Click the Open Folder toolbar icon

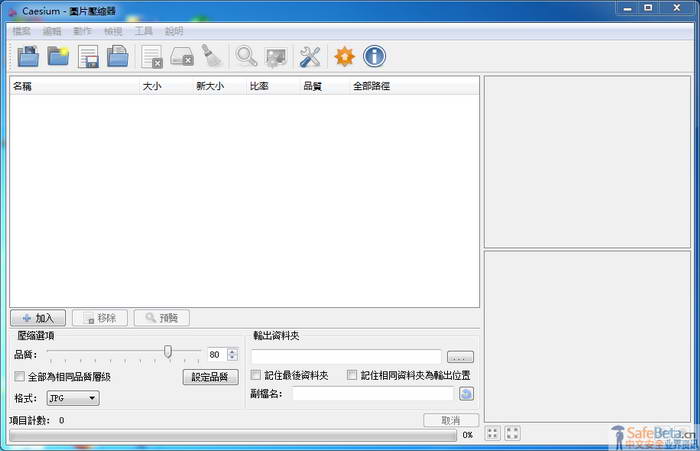click(x=58, y=56)
